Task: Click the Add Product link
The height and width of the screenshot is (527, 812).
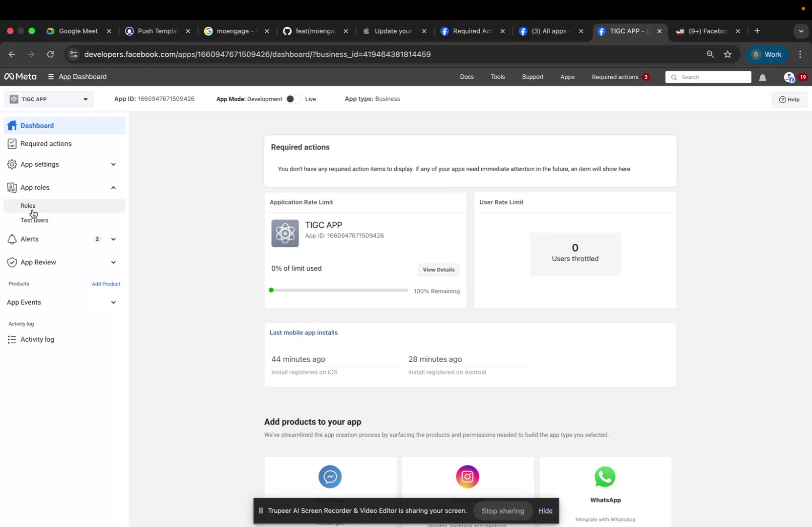Action: (106, 284)
